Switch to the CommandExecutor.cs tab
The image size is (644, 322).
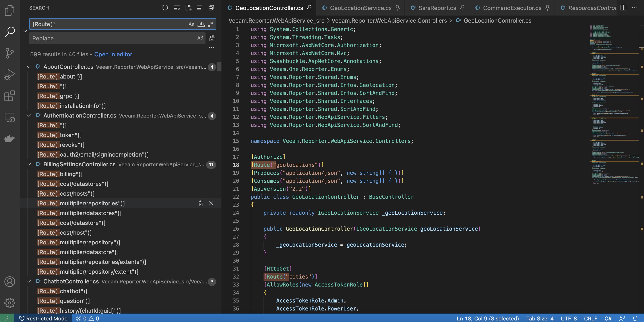pos(512,8)
